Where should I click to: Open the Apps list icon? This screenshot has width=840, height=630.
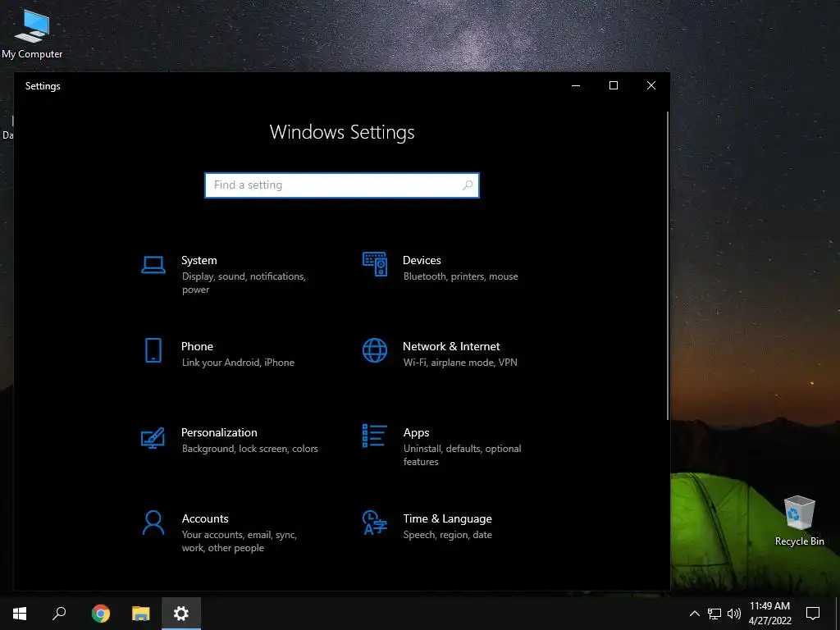pyautogui.click(x=374, y=436)
